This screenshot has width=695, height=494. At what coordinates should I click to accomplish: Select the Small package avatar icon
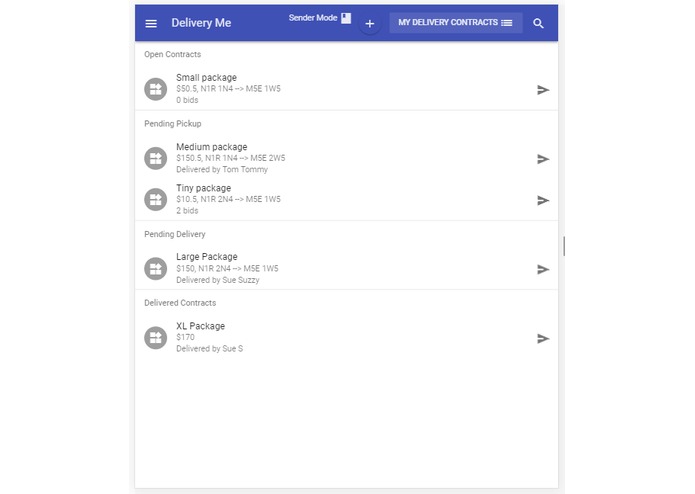(x=156, y=89)
